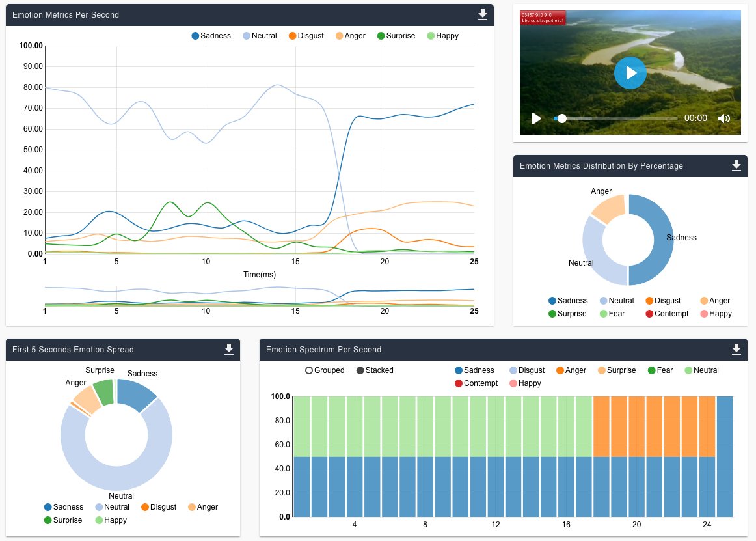Click the Emotion Spectrum Per Second download icon
The image size is (756, 541).
(736, 350)
